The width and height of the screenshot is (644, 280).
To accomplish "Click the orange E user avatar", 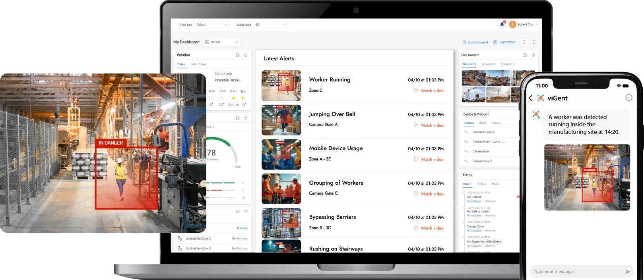I will coord(512,24).
